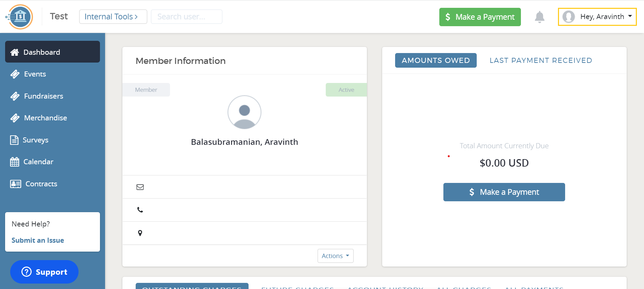The width and height of the screenshot is (644, 289).
Task: Click the bank logo icon
Action: tap(20, 17)
